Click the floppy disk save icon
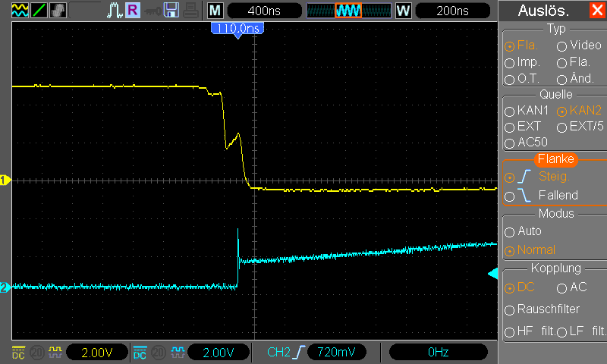607x364 pixels. [x=171, y=10]
